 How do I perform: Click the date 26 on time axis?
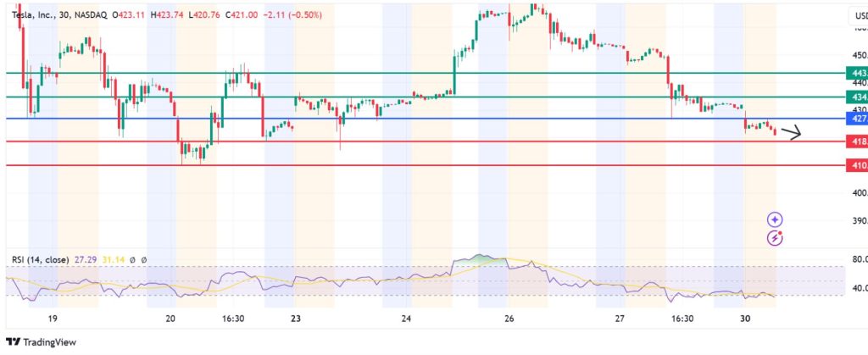point(509,319)
